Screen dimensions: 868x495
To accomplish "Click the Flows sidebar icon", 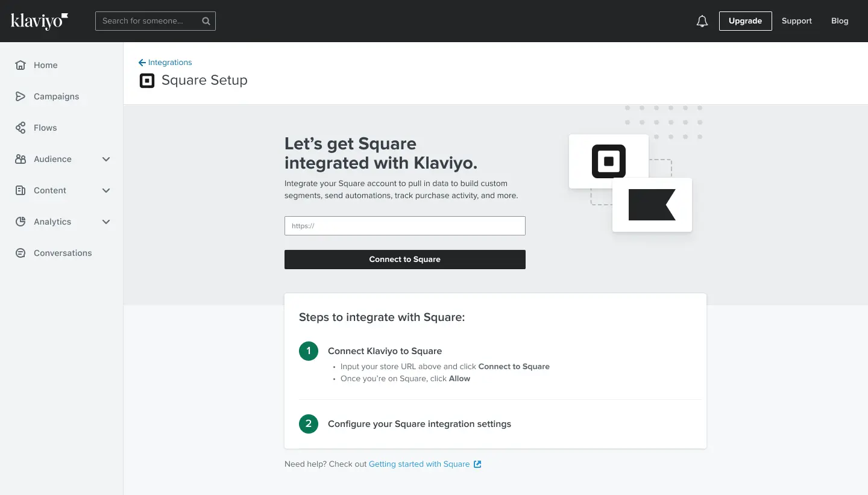I will (20, 128).
